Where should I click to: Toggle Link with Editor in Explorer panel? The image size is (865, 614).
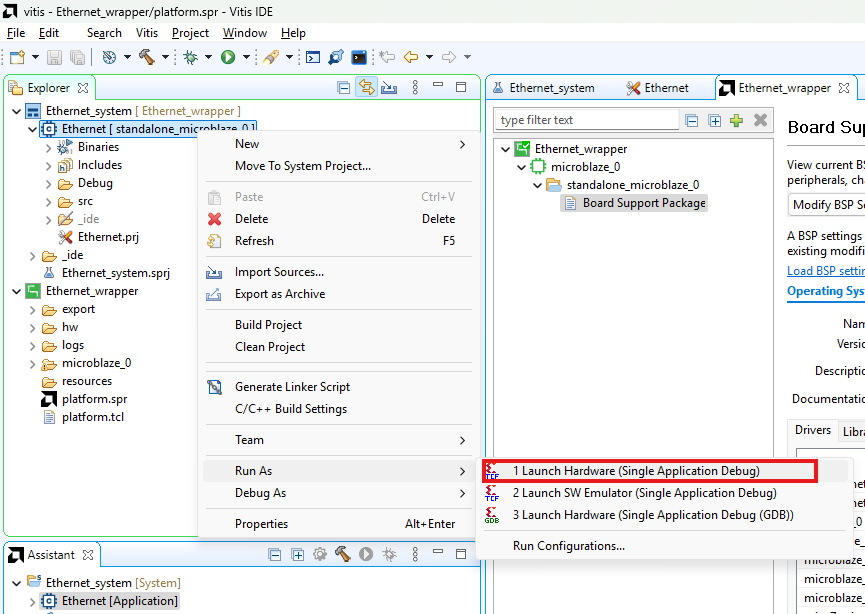[x=366, y=88]
